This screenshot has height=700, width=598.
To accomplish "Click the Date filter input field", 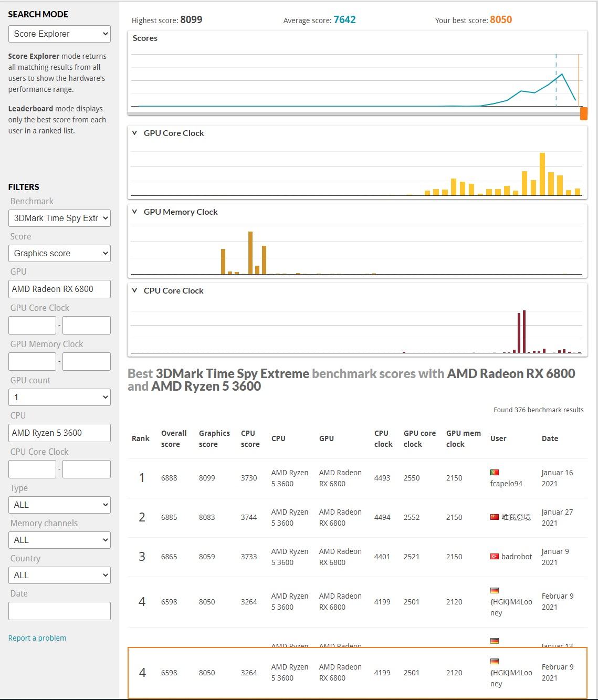I will [x=59, y=611].
